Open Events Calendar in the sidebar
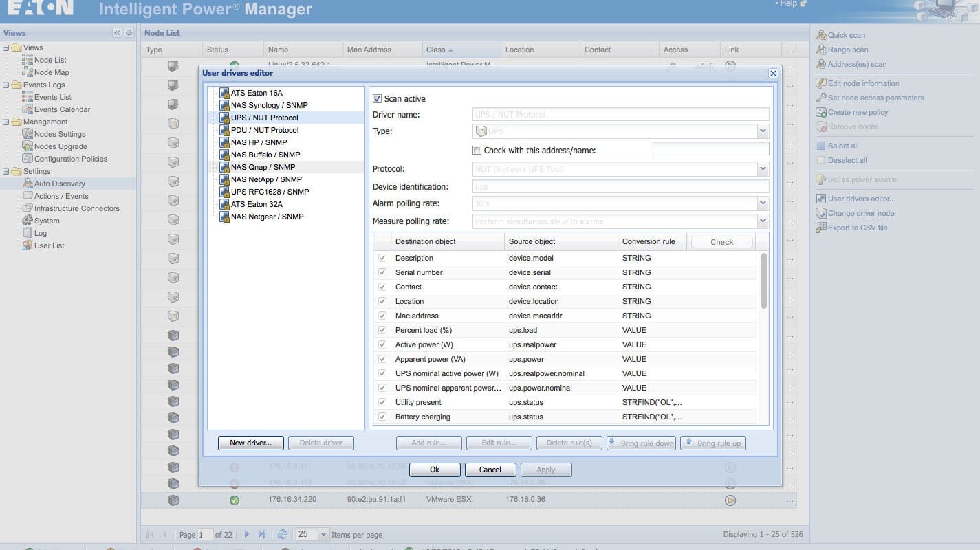980x550 pixels. pyautogui.click(x=62, y=109)
